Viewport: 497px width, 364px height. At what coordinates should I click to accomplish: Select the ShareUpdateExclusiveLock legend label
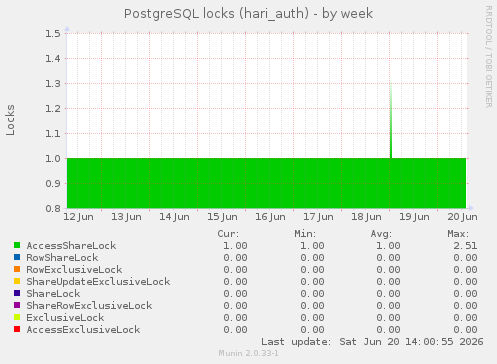pyautogui.click(x=98, y=282)
